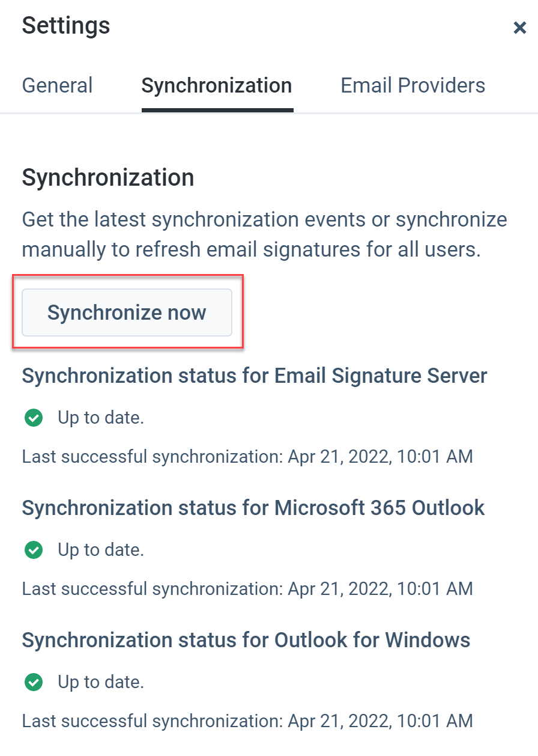Click the Up to date label for Outlook for Windows
Image resolution: width=538 pixels, height=756 pixels.
coord(100,682)
